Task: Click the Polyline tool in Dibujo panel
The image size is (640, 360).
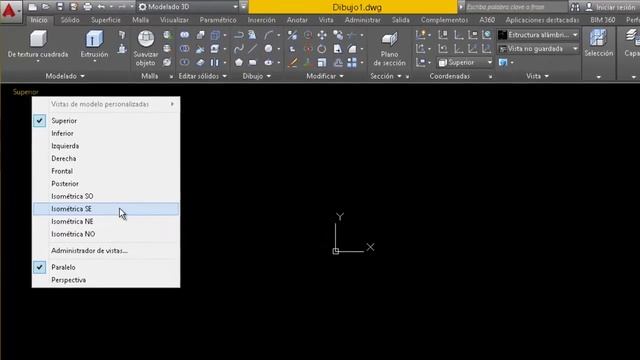Action: pyautogui.click(x=239, y=35)
